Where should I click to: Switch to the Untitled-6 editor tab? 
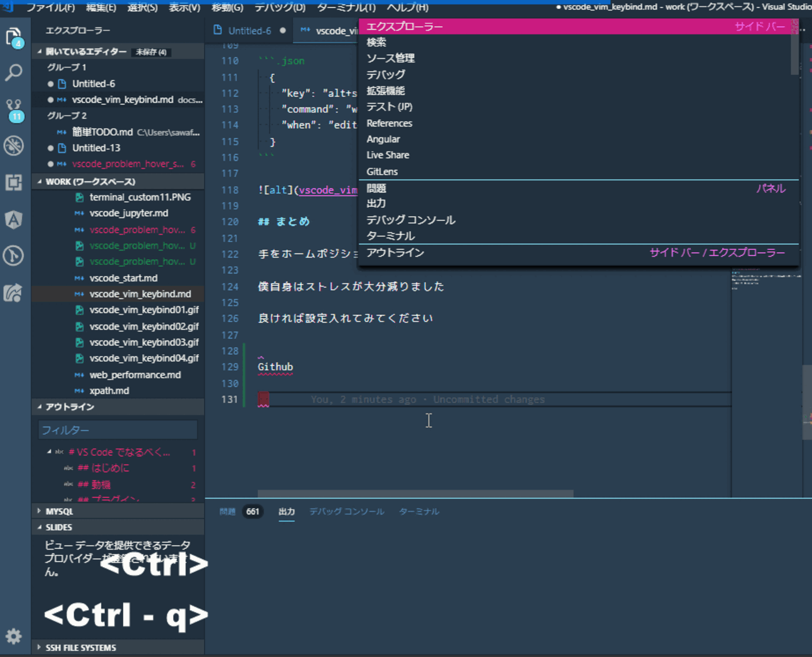pos(249,31)
